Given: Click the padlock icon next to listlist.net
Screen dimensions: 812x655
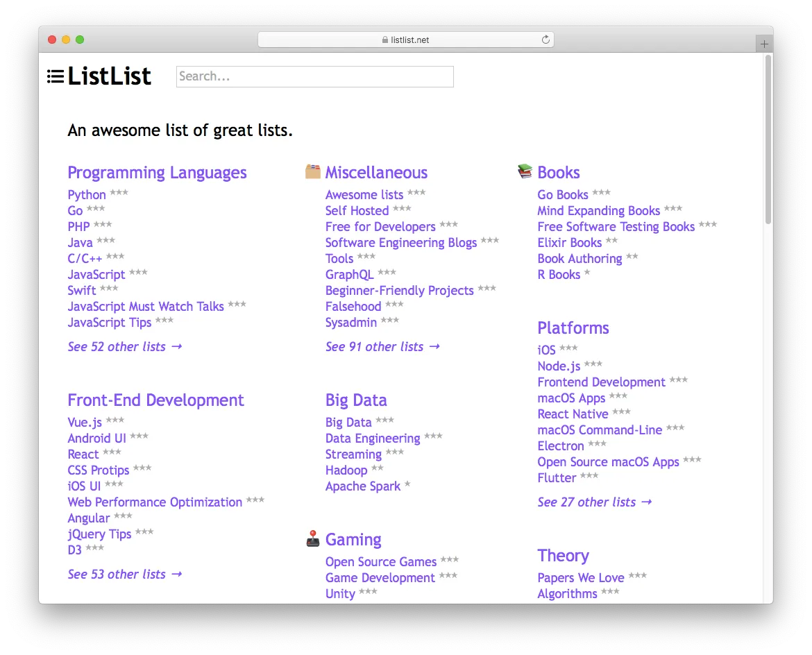Looking at the screenshot, I should coord(384,40).
